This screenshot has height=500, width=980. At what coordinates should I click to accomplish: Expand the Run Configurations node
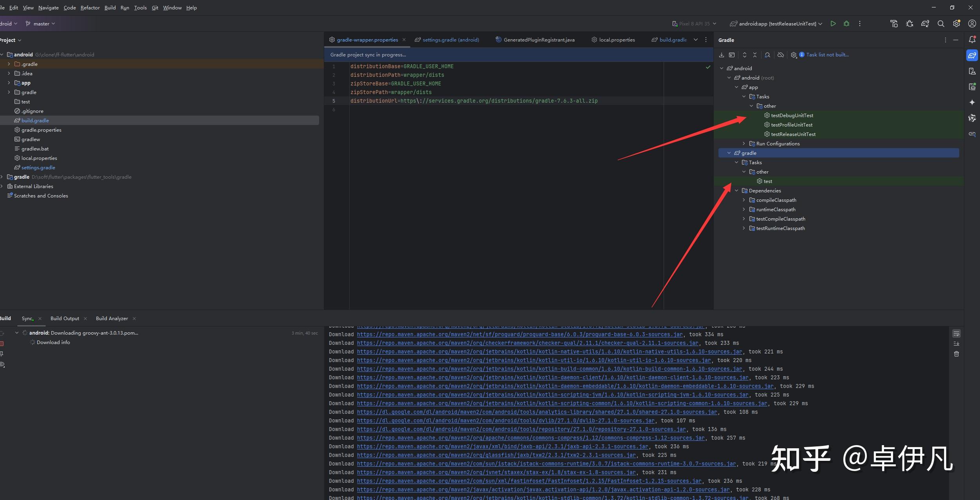(744, 143)
